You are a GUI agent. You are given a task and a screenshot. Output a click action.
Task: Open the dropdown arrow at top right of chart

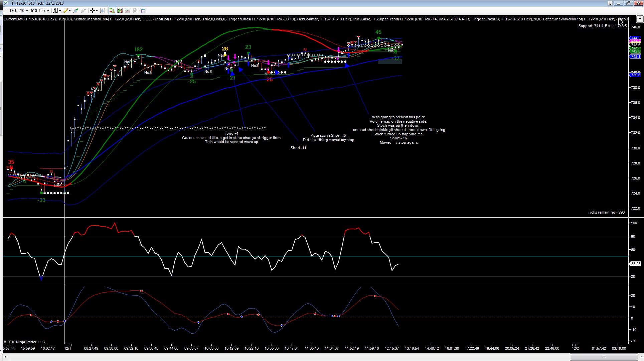pos(640,19)
